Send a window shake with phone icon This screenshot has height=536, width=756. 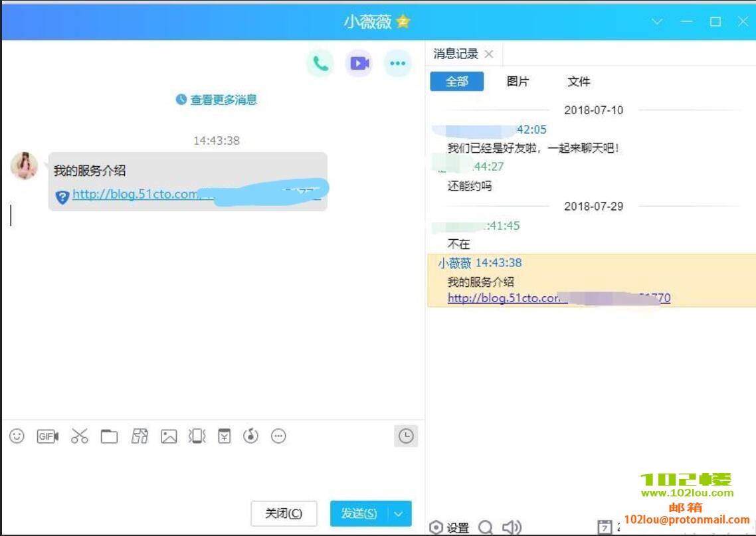pos(197,436)
